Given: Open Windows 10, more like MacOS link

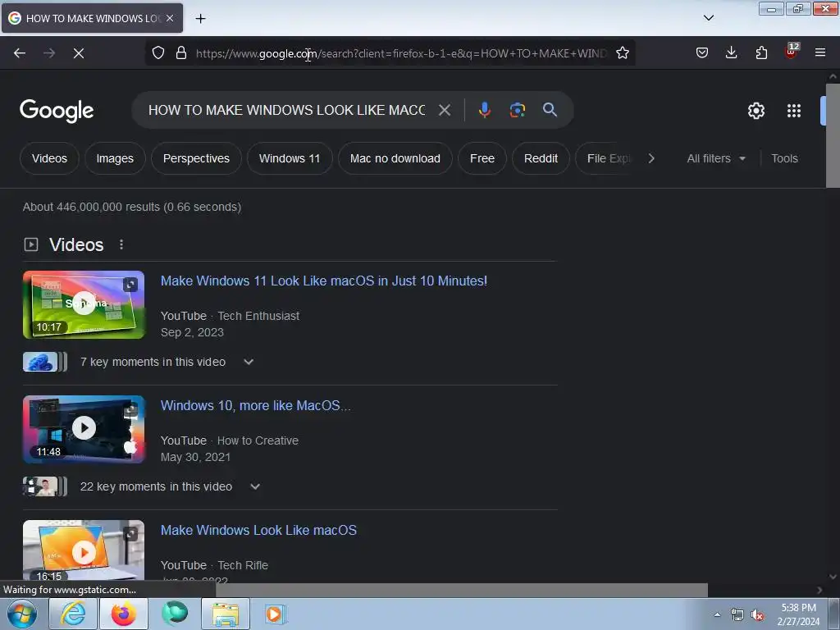Looking at the screenshot, I should 256,405.
